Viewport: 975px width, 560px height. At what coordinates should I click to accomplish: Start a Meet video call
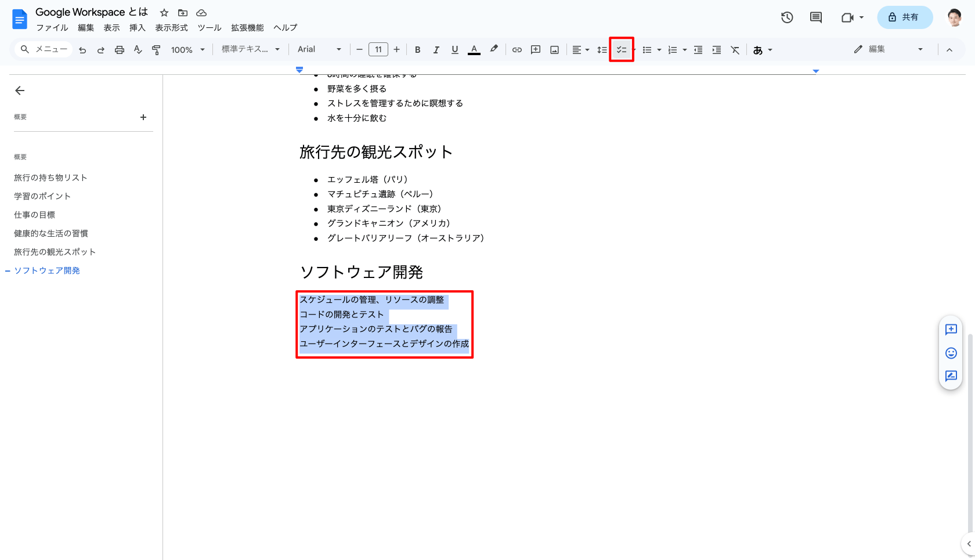(x=847, y=17)
